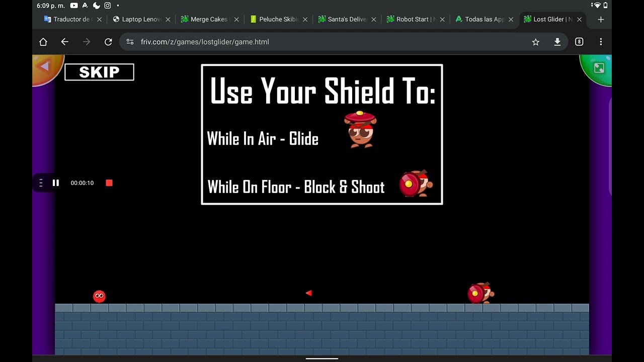Close the Lost Glider tab
This screenshot has width=644, height=362.
[x=580, y=20]
